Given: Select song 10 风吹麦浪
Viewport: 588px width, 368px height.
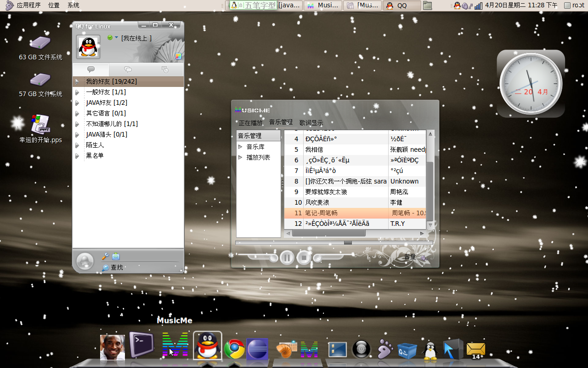Looking at the screenshot, I should pyautogui.click(x=355, y=202).
